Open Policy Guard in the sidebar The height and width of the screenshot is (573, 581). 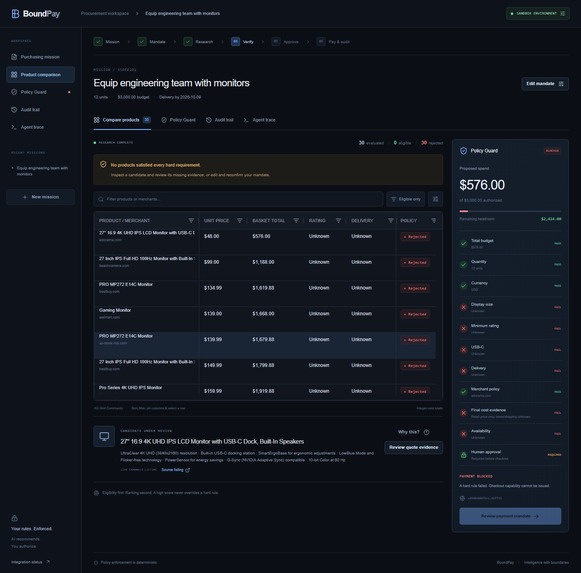coord(40,92)
